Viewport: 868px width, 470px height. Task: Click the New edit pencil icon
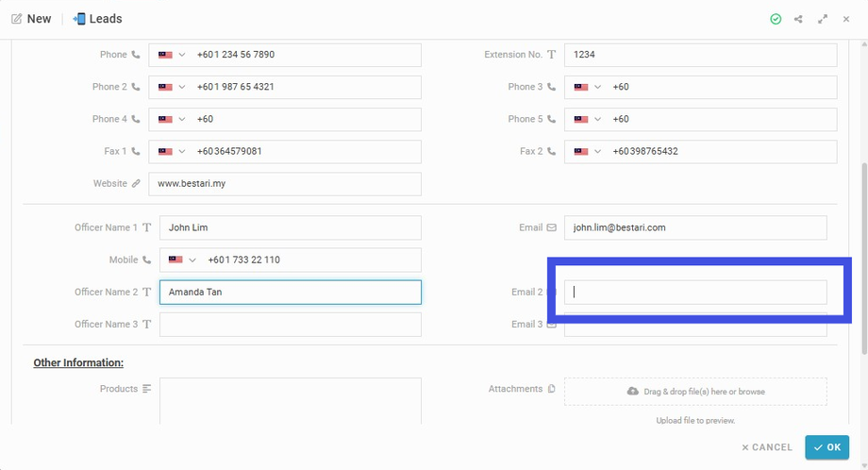pos(16,19)
